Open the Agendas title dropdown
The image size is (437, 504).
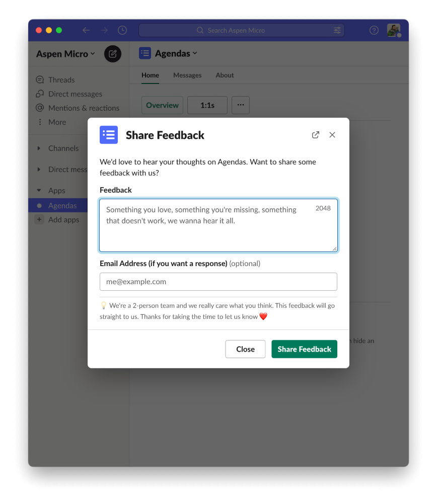(x=175, y=53)
